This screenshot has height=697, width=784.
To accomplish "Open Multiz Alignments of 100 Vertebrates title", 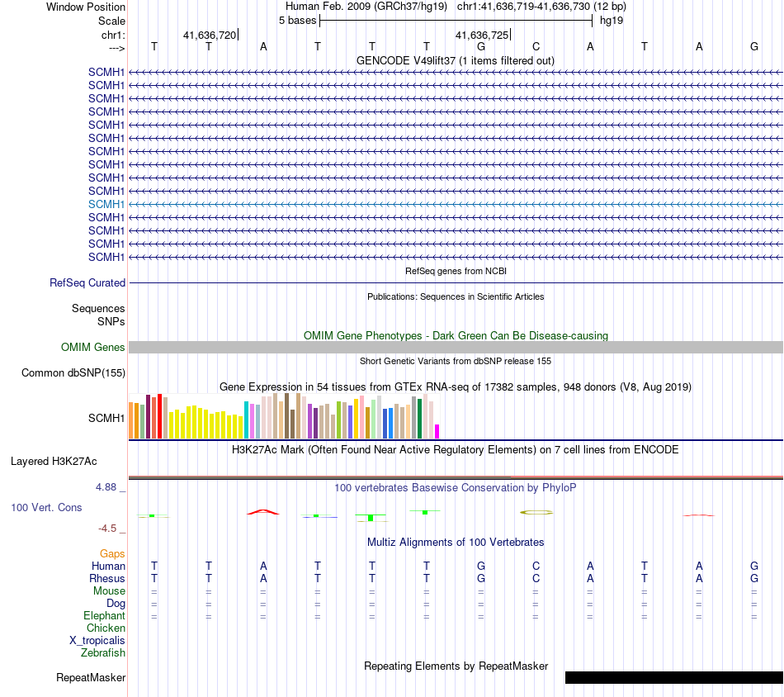I will point(456,543).
